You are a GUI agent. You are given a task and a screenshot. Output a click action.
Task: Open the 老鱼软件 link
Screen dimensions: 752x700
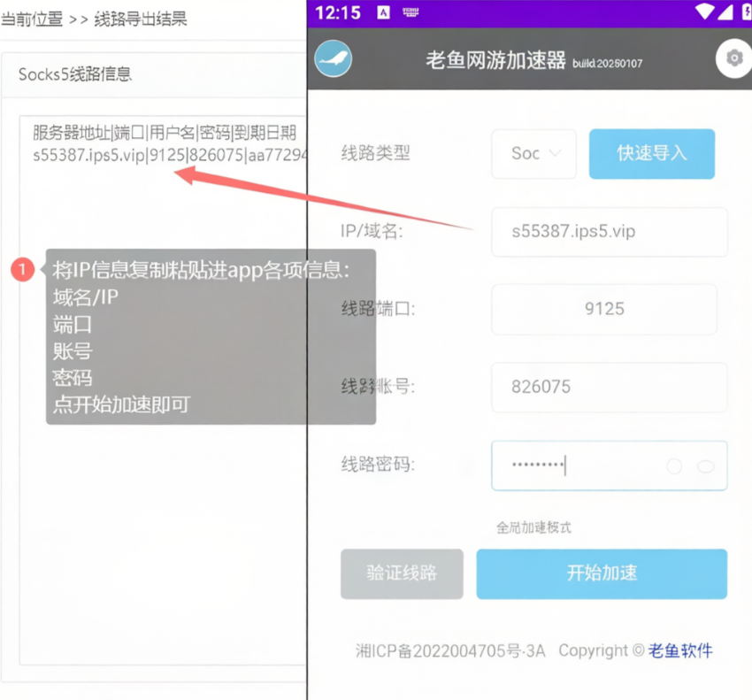coord(680,650)
